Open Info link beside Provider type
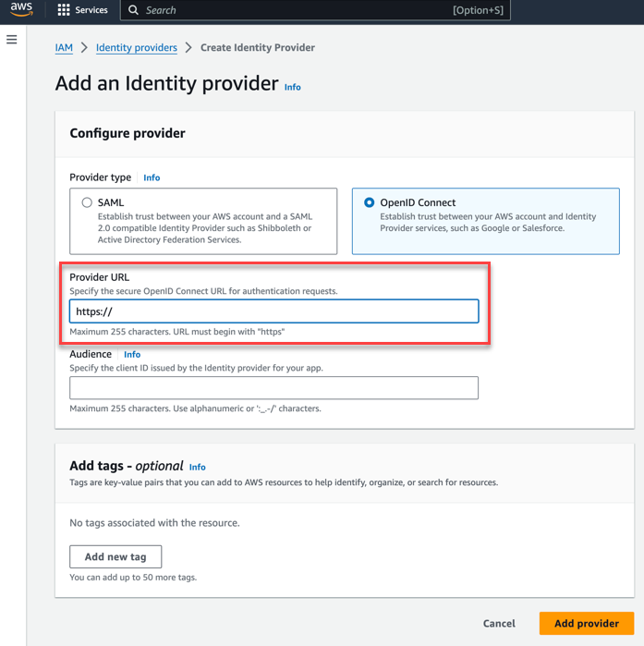The width and height of the screenshot is (644, 646). (152, 177)
